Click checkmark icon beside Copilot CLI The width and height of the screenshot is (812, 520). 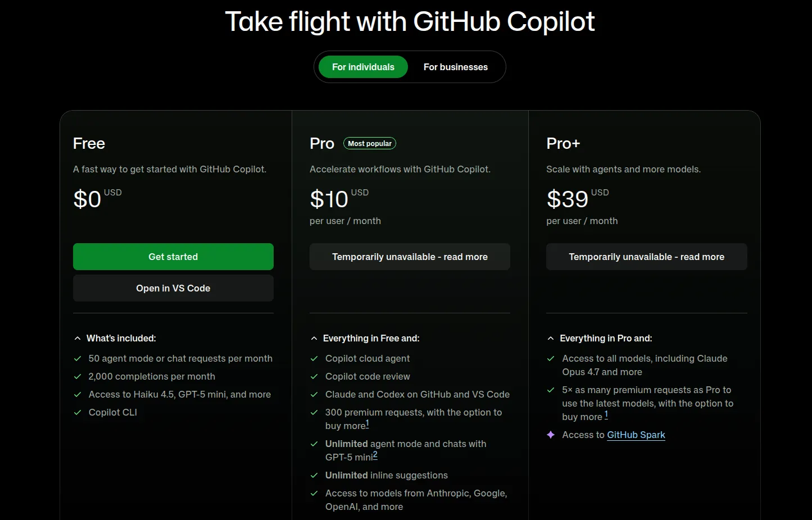click(78, 412)
